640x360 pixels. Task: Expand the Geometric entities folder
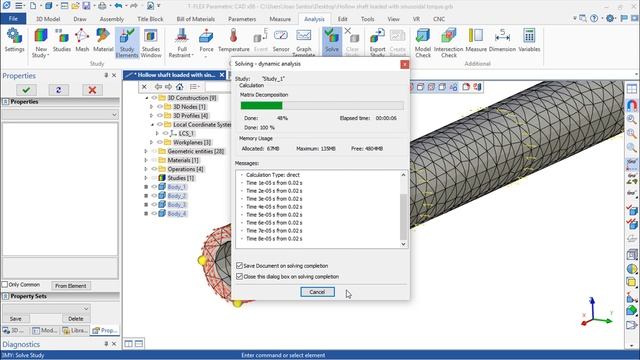click(146, 151)
